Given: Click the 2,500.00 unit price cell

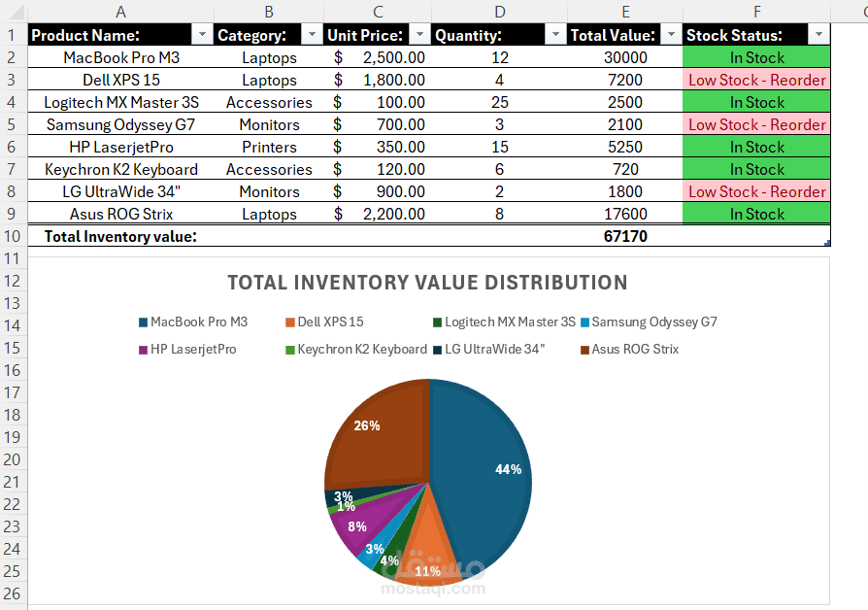Looking at the screenshot, I should point(378,57).
